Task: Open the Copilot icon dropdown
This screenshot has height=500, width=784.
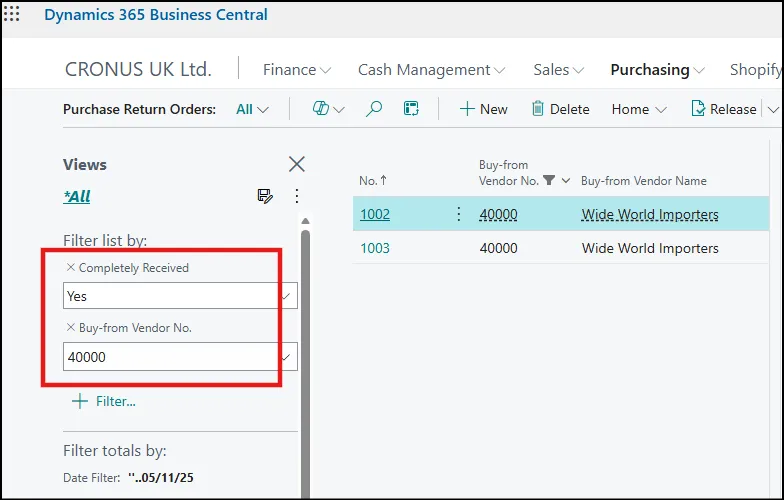Action: coord(328,108)
